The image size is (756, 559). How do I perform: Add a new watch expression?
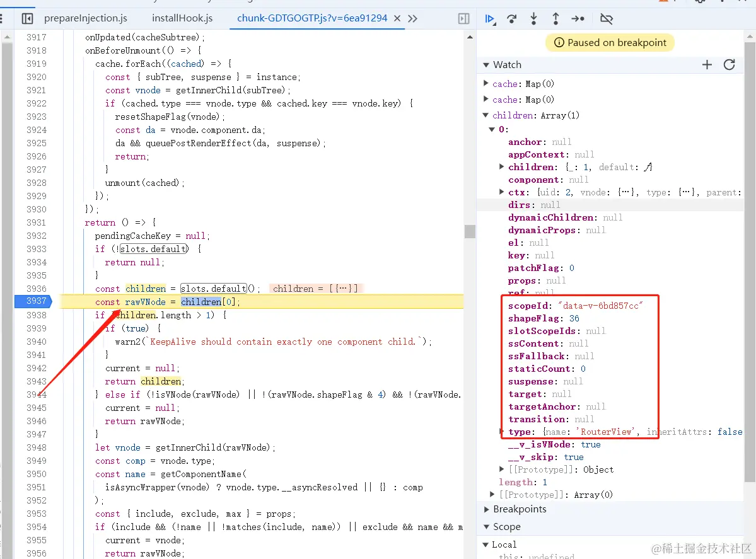point(707,64)
